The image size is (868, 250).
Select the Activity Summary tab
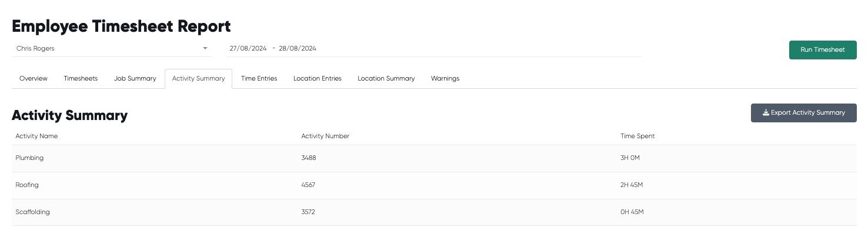coord(199,79)
